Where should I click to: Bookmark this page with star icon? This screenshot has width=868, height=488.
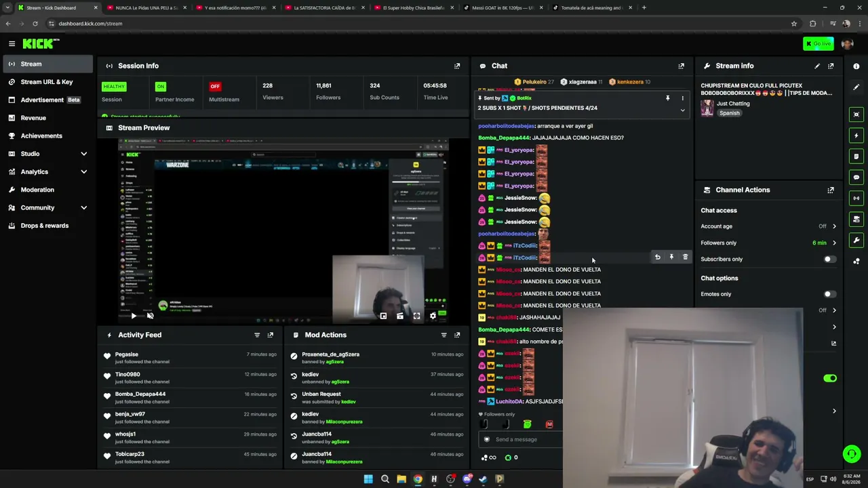(x=794, y=24)
